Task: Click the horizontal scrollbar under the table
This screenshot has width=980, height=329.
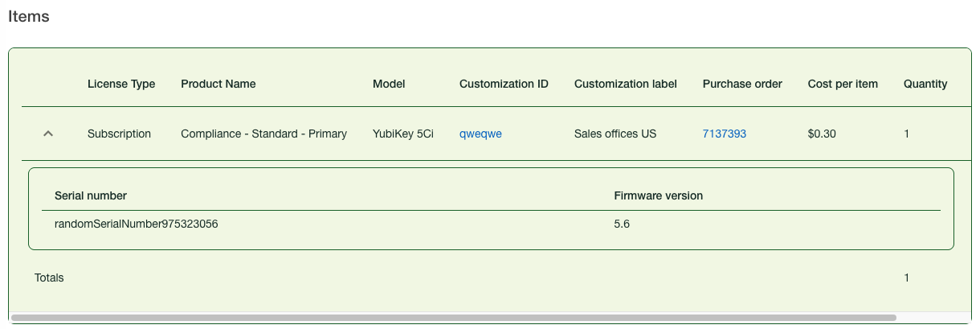Action: (x=453, y=318)
